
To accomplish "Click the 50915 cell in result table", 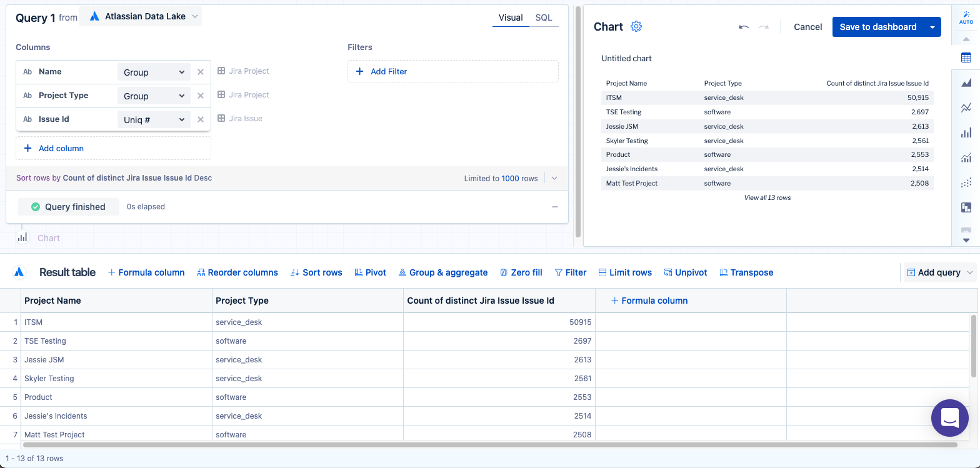I will pos(499,322).
